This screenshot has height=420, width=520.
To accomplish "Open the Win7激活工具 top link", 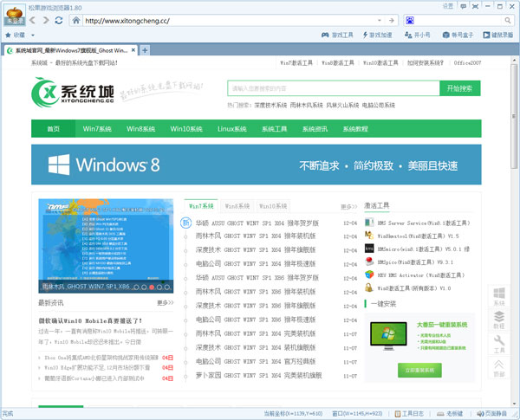I will coord(296,62).
